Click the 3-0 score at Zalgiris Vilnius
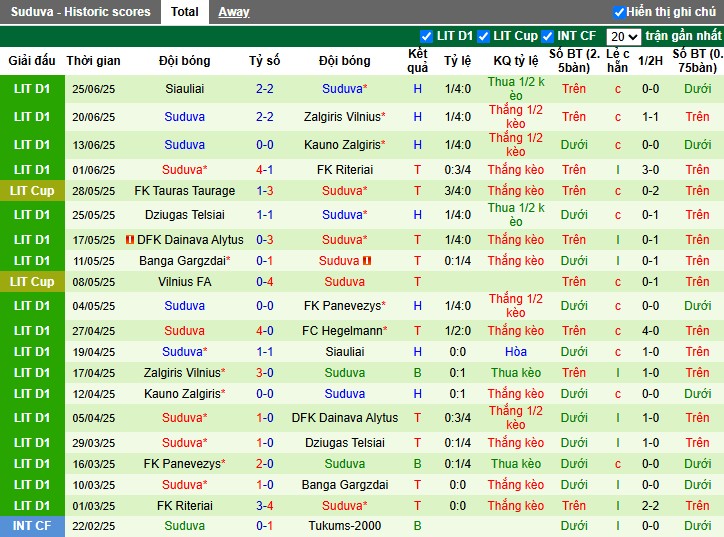Screen dimensions: 724x537 (x=265, y=373)
